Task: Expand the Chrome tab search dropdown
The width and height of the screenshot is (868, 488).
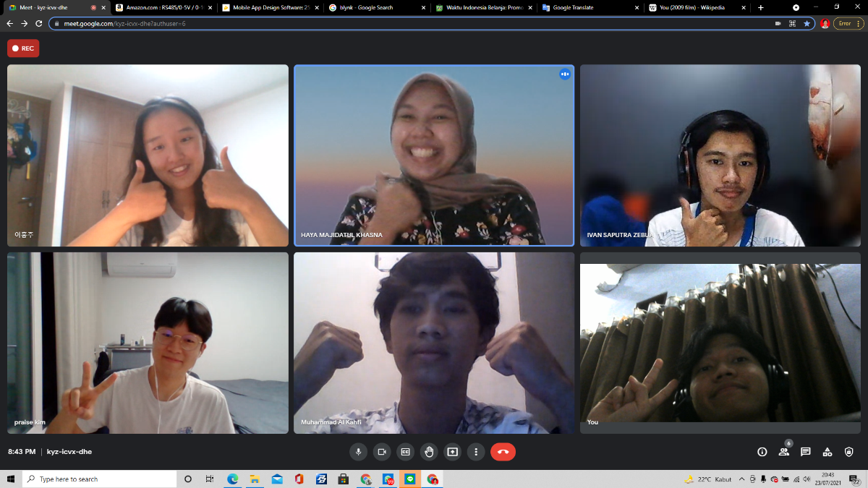Action: [x=796, y=7]
